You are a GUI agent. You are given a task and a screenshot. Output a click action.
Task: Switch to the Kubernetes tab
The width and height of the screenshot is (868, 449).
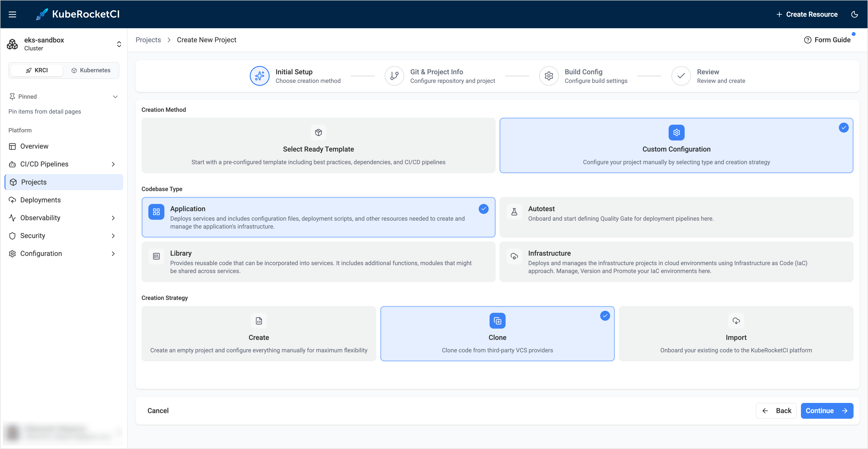click(91, 70)
